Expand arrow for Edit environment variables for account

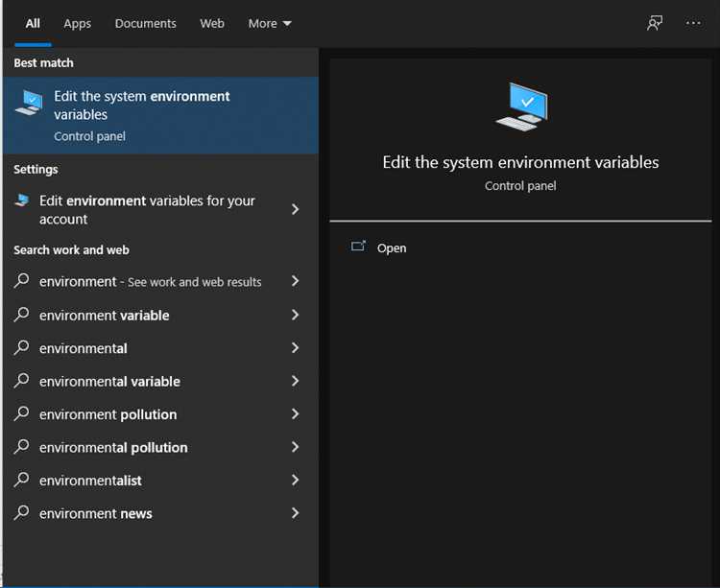coord(296,210)
